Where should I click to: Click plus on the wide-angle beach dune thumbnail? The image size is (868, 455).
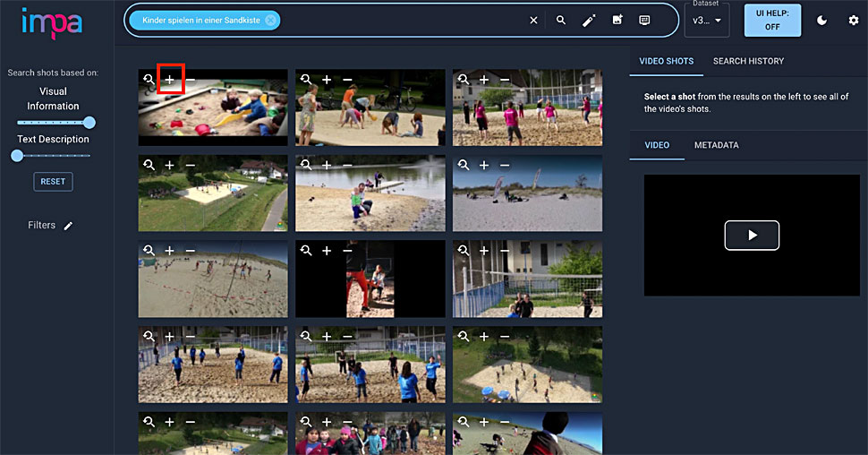pyautogui.click(x=170, y=251)
